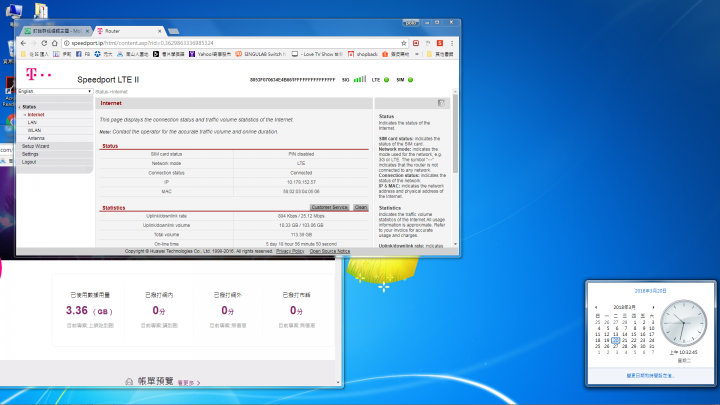This screenshot has height=405, width=720.
Task: Open the other bookmarks folder at far right
Action: (440, 54)
